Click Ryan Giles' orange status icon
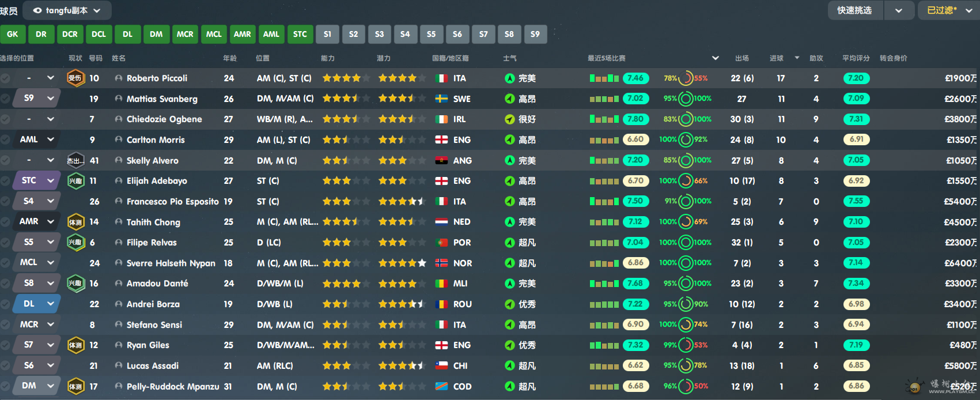Screen dimensions: 980x400 [x=75, y=345]
